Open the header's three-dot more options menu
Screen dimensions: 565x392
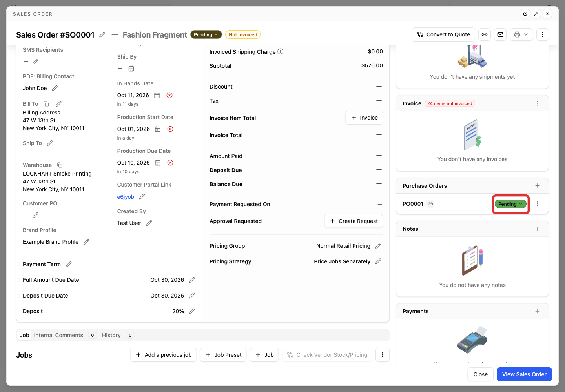point(543,34)
